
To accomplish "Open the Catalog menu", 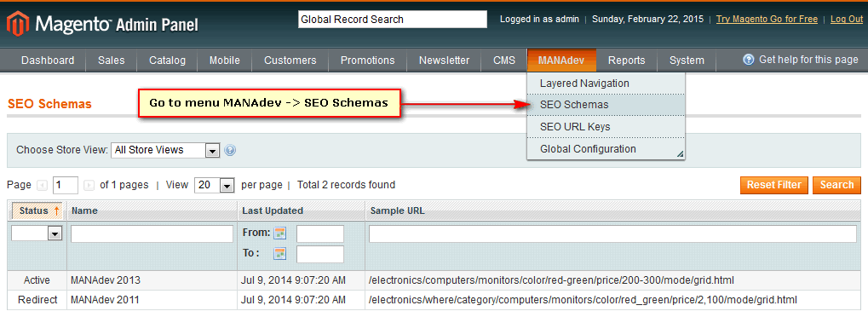I will click(167, 61).
